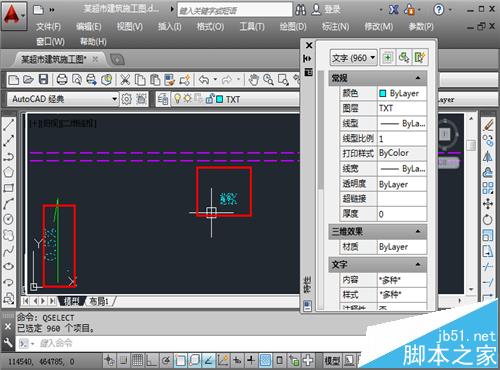500x370 pixels.
Task: Open the 修改(M) menu
Action: point(379,27)
